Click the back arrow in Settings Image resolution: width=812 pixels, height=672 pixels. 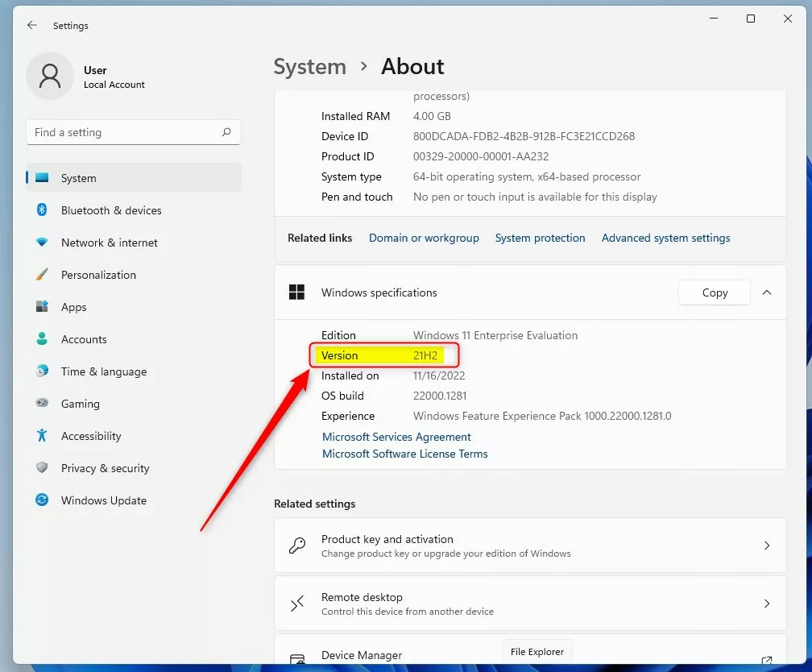[32, 26]
